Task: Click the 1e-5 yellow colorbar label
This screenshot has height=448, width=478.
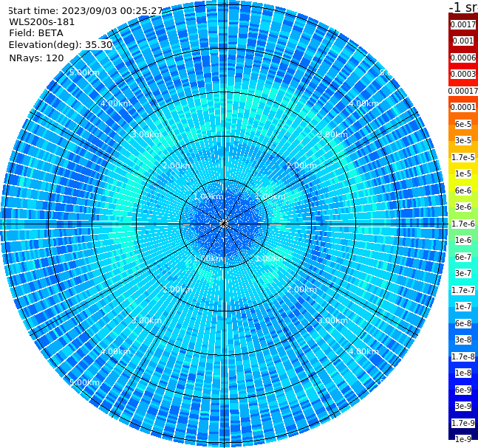Action: [x=463, y=173]
